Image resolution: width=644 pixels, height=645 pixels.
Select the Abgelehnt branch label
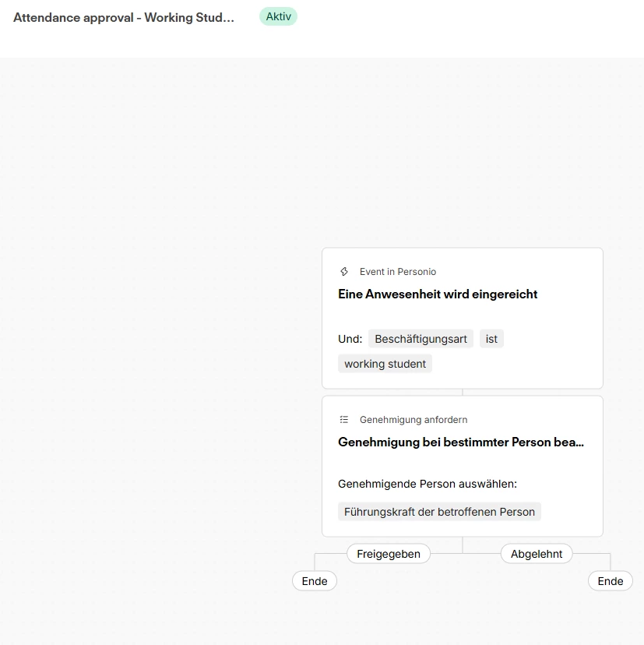[537, 554]
